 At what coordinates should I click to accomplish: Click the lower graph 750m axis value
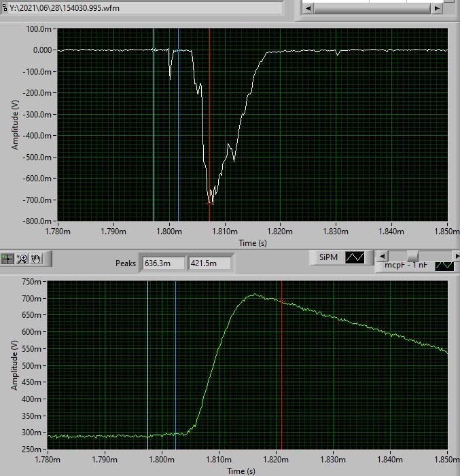32,282
